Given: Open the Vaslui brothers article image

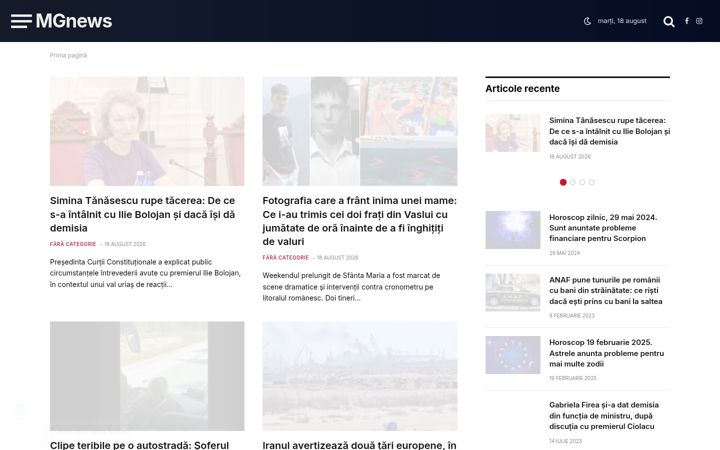Looking at the screenshot, I should tap(360, 131).
